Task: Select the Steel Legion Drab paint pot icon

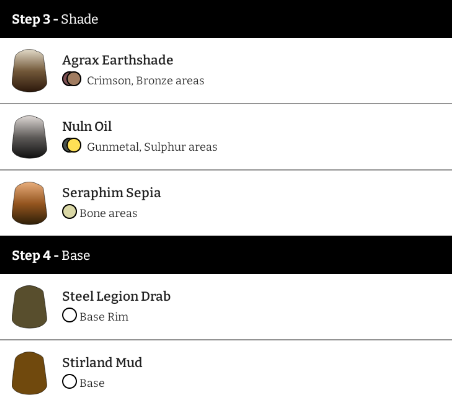Action: pos(29,307)
